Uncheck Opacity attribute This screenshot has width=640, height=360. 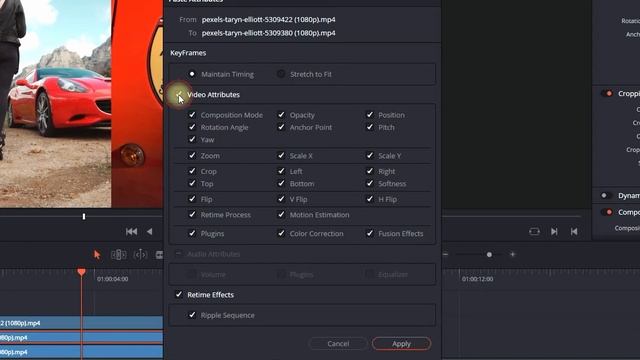[x=281, y=115]
